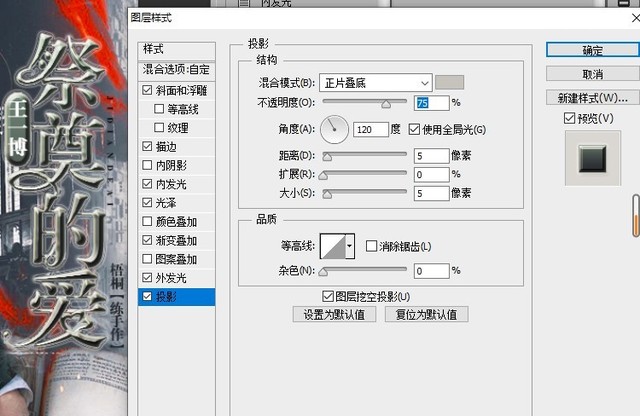The width and height of the screenshot is (640, 416).
Task: Click the 等高线 contour curve thumbnail
Action: (331, 246)
